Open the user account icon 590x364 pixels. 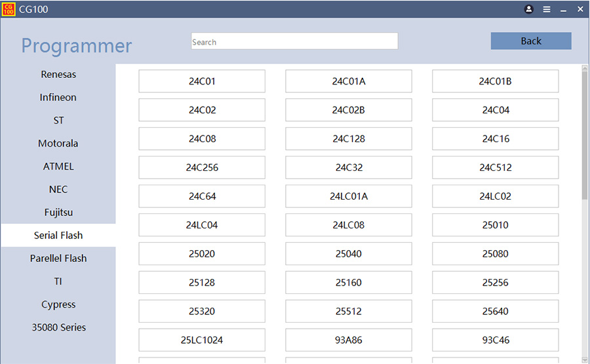click(529, 9)
